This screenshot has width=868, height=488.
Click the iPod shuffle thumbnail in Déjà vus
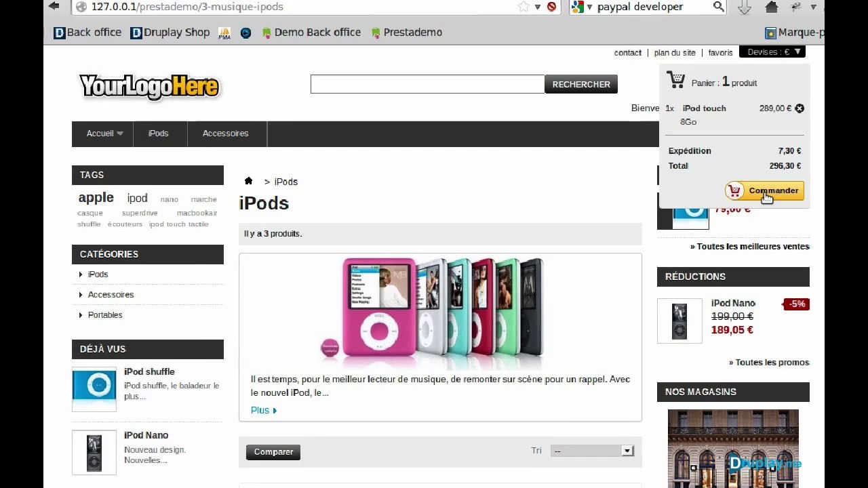click(94, 389)
